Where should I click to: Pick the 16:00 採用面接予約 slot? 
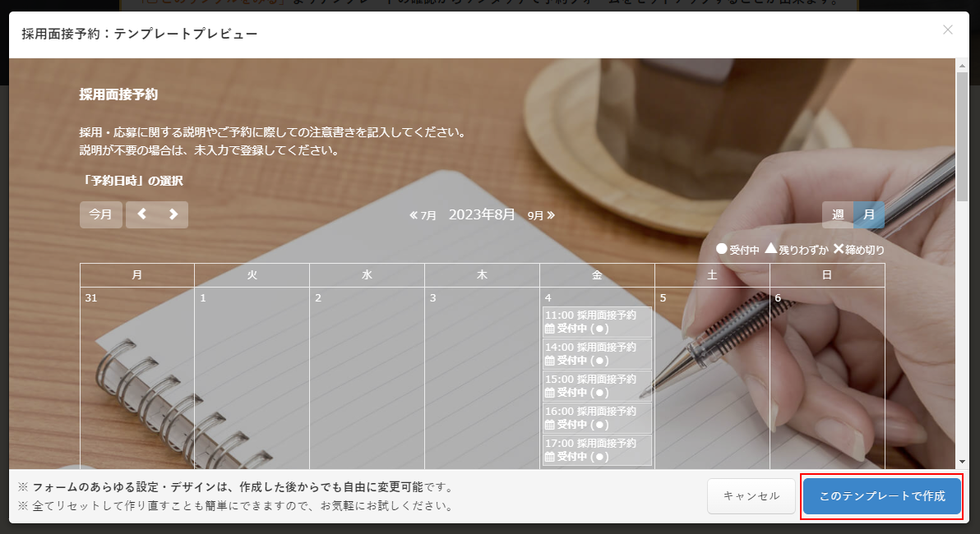point(597,417)
